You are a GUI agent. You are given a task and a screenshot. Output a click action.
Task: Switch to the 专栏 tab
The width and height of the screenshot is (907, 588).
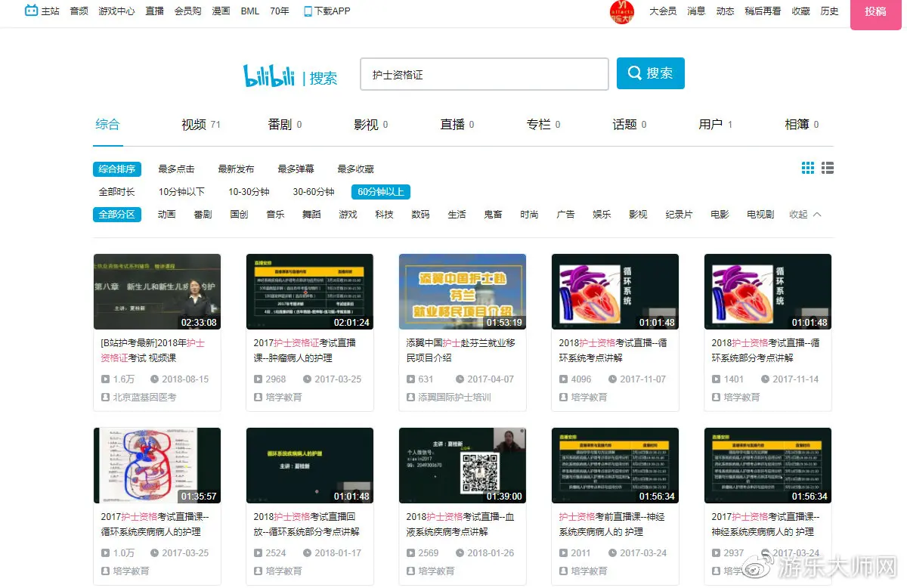[543, 125]
